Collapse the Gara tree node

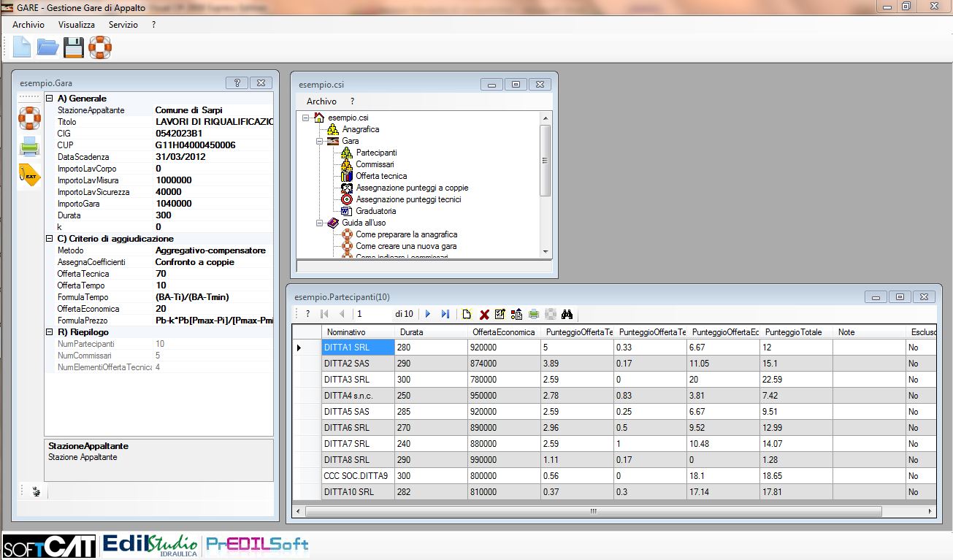coord(319,141)
